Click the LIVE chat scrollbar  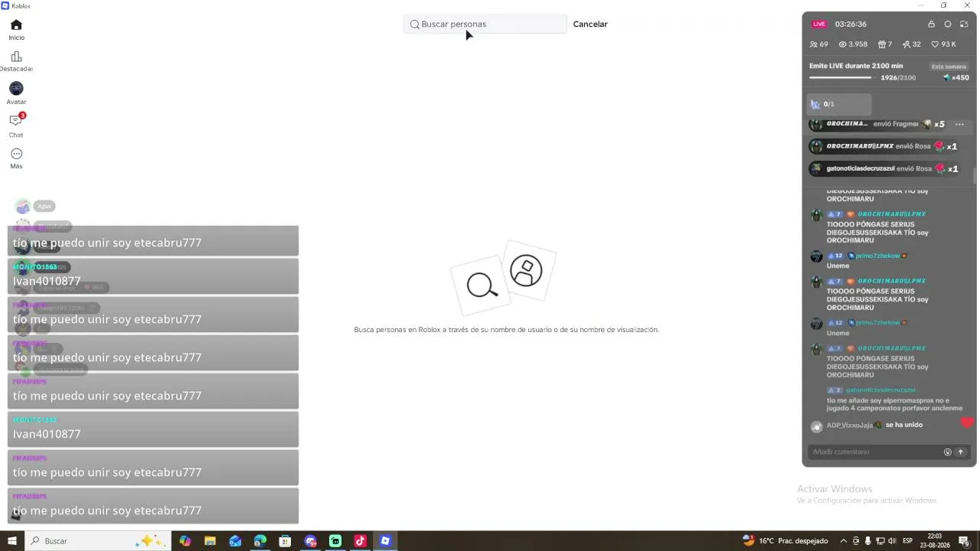coord(975,176)
